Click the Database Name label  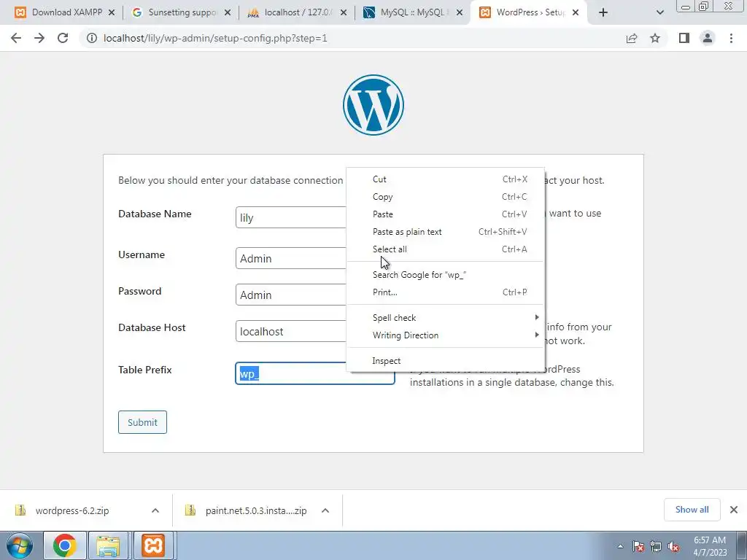(155, 214)
